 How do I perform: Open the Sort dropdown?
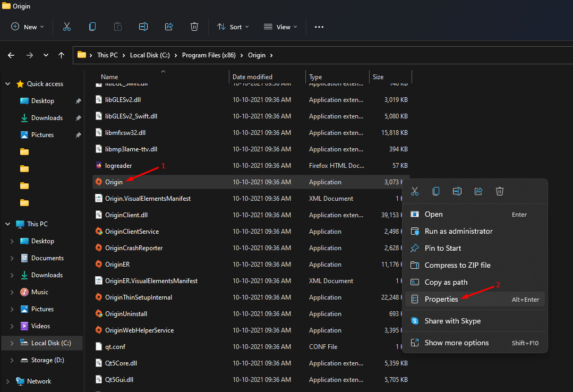click(x=233, y=27)
